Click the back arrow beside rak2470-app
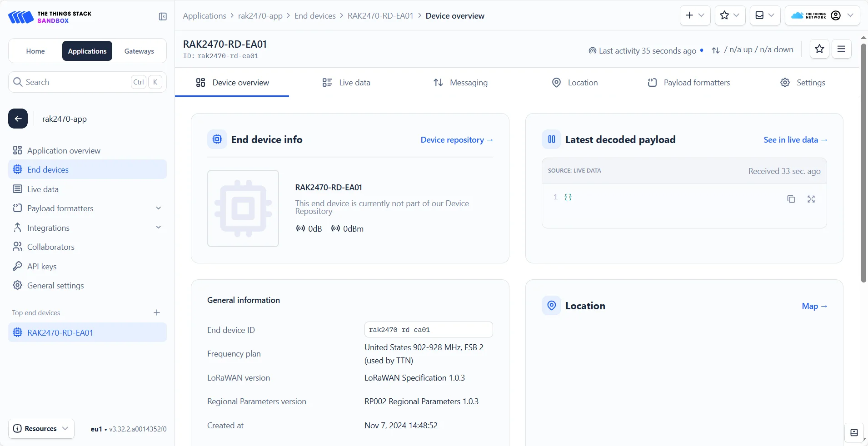868x446 pixels. (x=18, y=119)
